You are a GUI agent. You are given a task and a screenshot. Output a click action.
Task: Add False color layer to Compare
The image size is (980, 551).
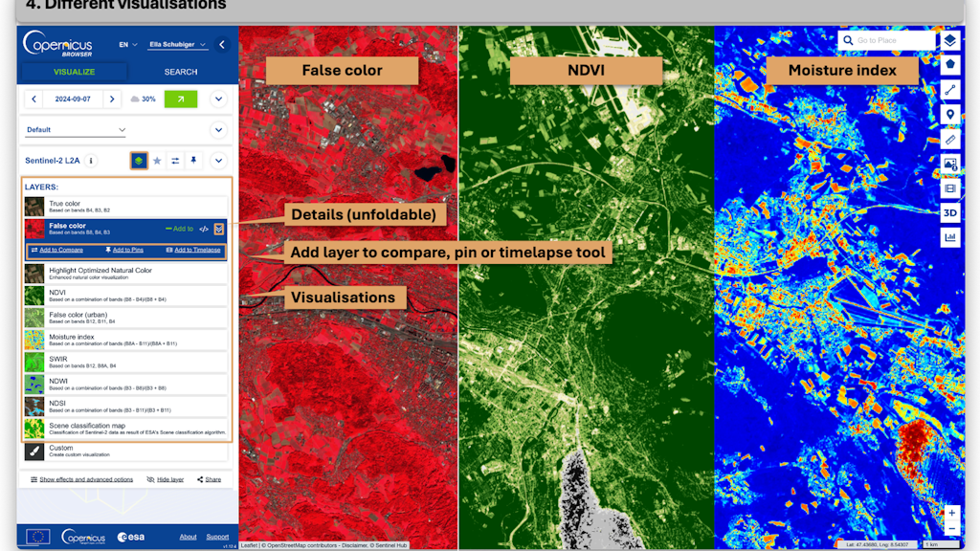click(61, 250)
